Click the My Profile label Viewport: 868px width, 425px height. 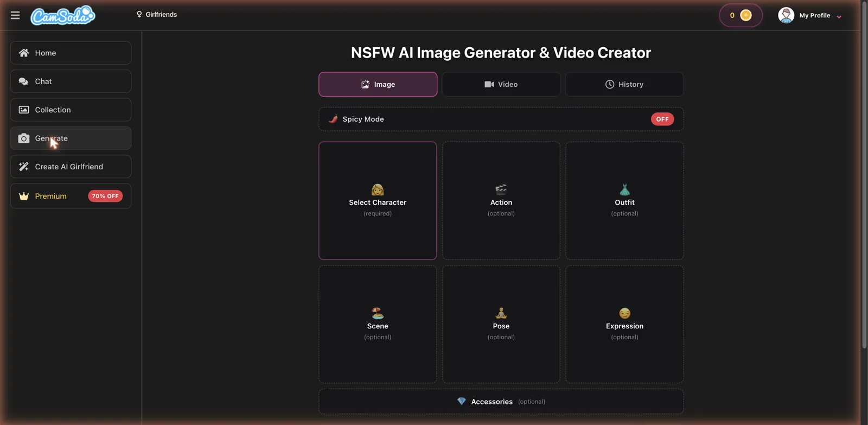pyautogui.click(x=814, y=16)
